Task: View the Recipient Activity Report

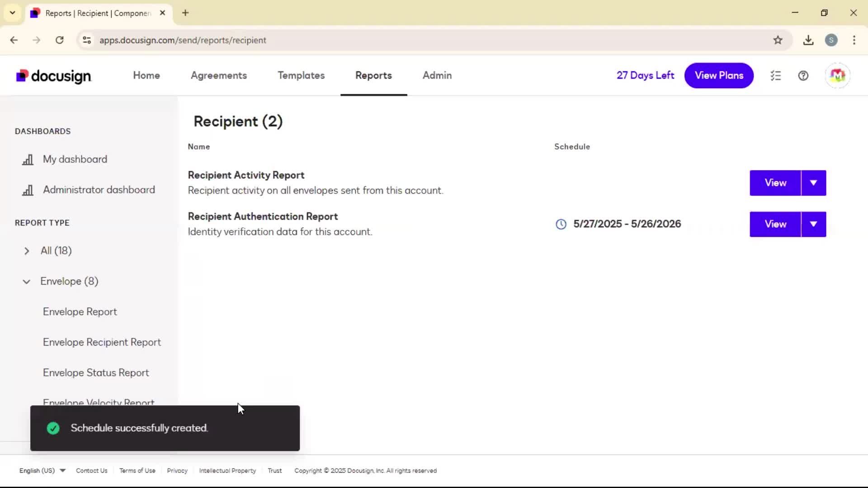Action: (x=775, y=183)
